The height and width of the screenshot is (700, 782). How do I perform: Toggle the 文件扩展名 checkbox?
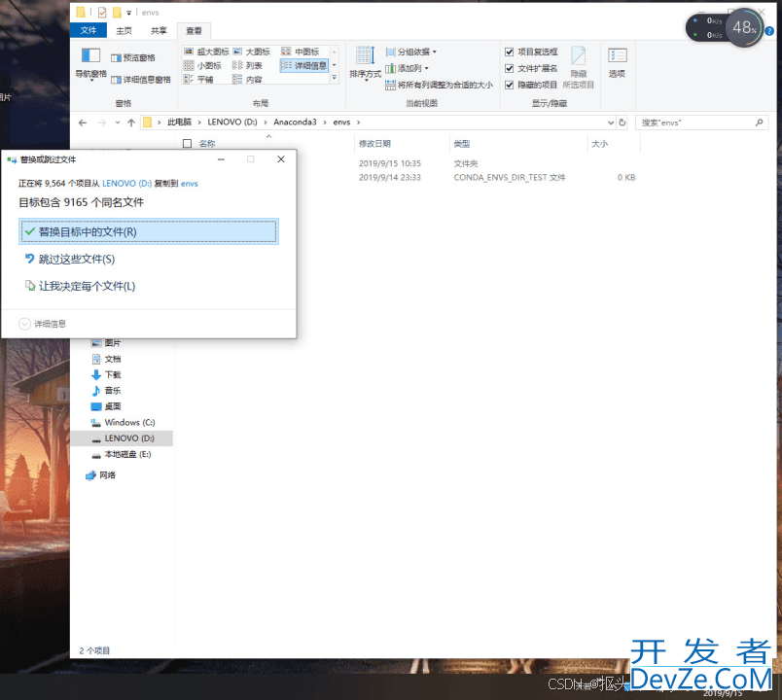[510, 68]
